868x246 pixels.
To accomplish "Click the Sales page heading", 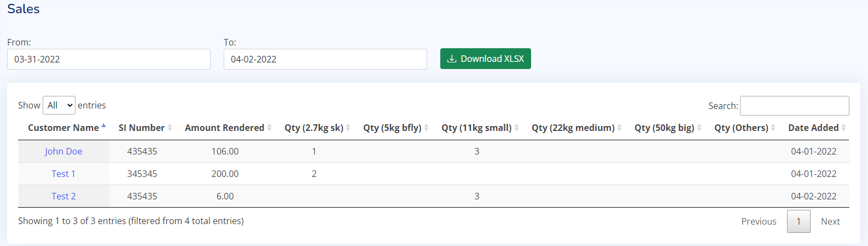I will pyautogui.click(x=24, y=9).
